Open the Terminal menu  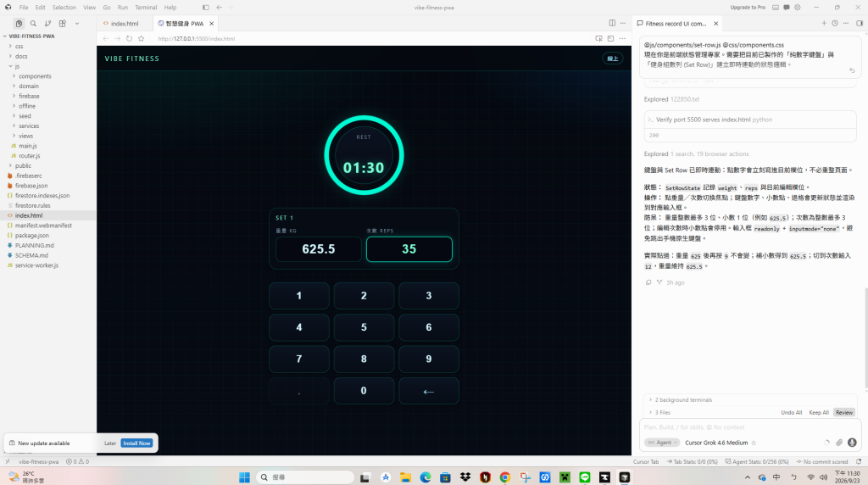(146, 7)
